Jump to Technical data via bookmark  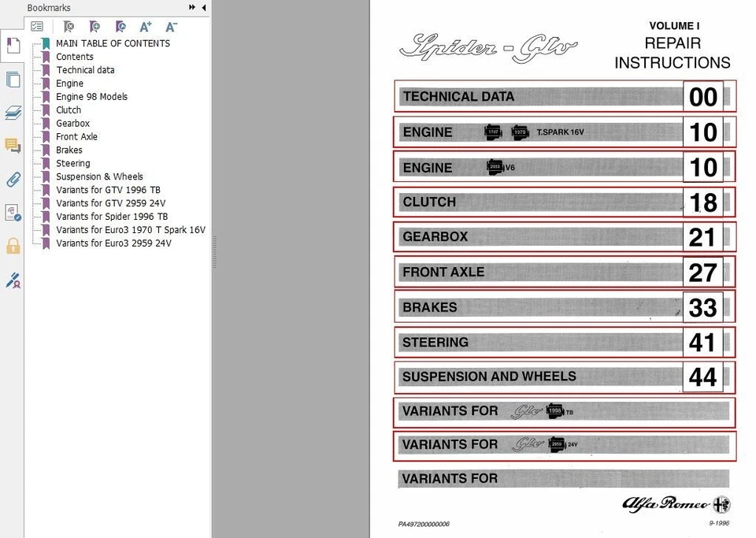[85, 69]
